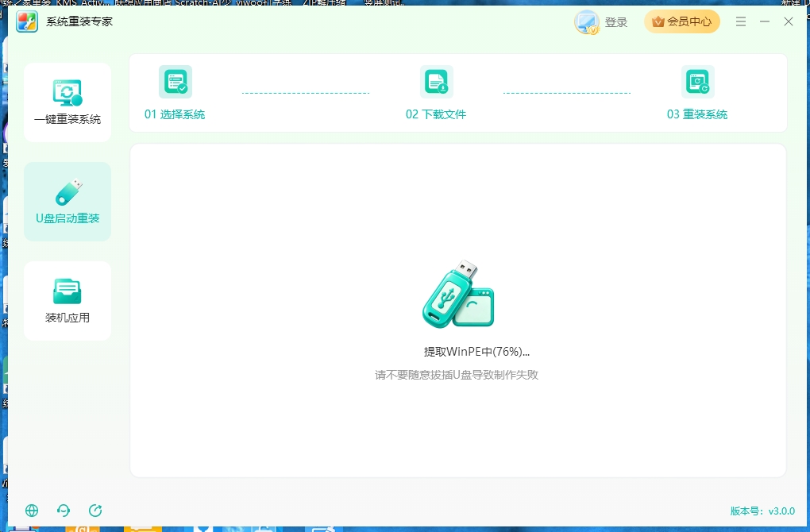The image size is (810, 532).
Task: Open the customer support headset icon
Action: click(64, 511)
